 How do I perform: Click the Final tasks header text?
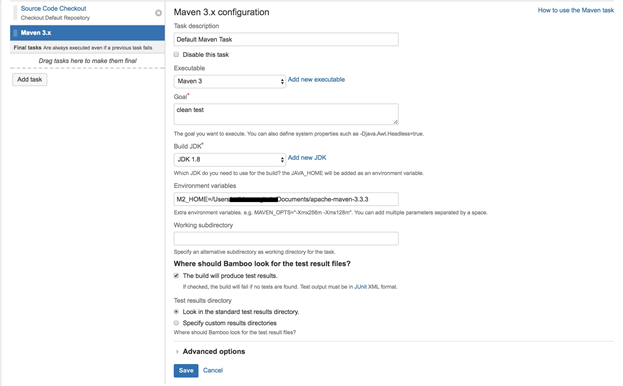(27, 48)
